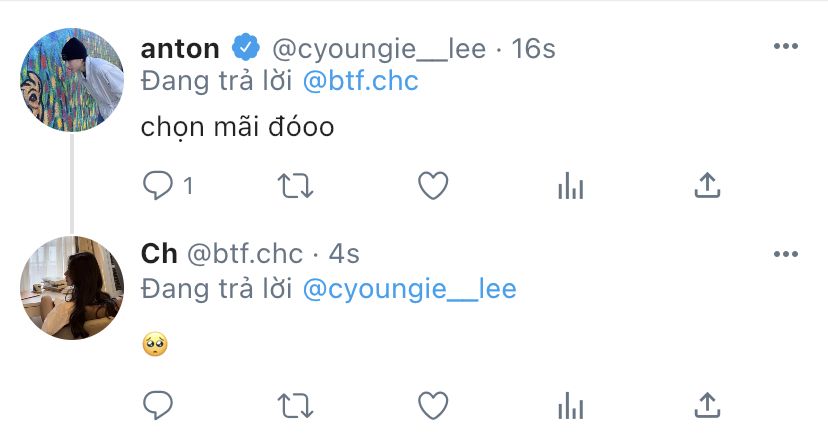The image size is (828, 433).
Task: Click anton's display name
Action: coord(180,49)
